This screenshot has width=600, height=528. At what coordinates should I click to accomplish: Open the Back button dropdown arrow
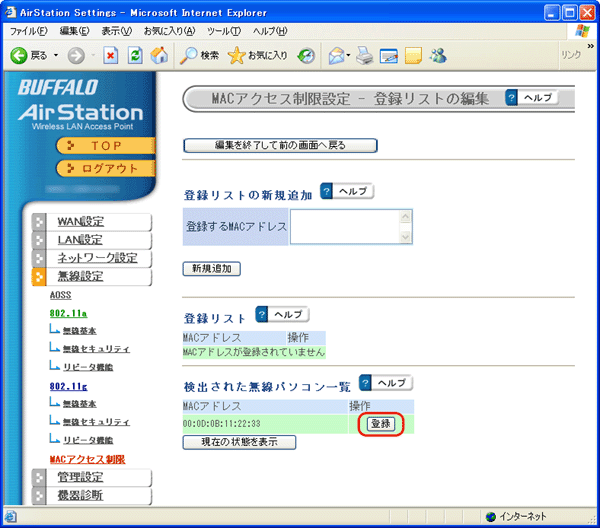[56, 55]
